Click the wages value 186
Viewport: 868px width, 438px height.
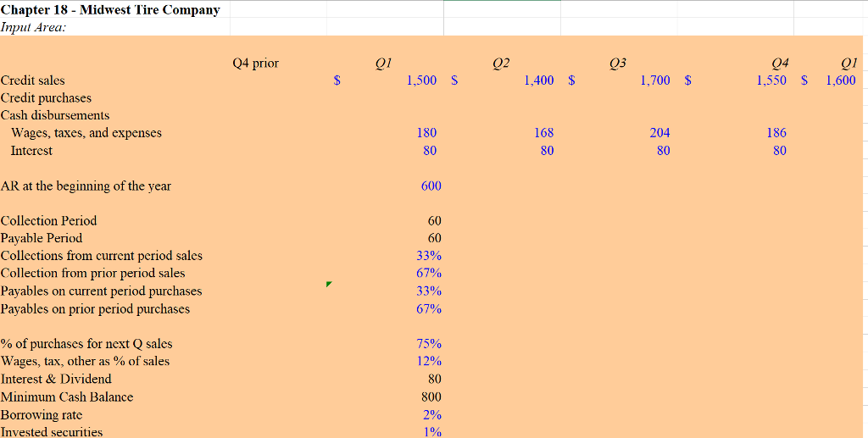(x=776, y=133)
